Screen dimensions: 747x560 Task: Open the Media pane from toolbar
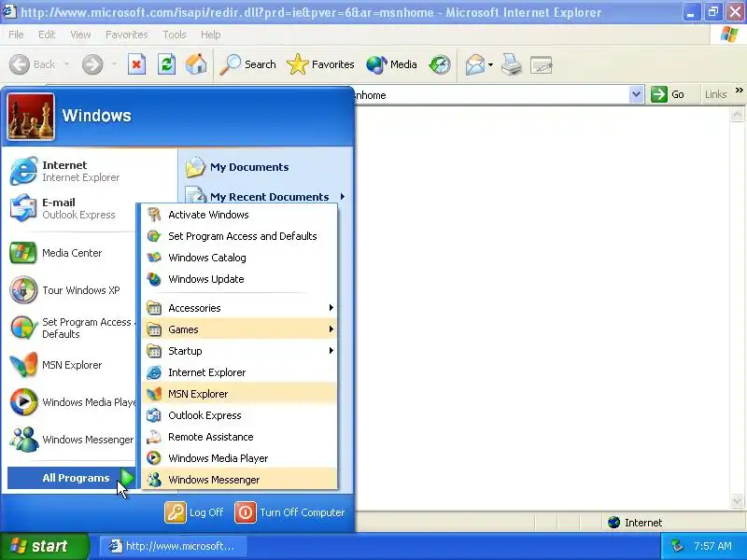[x=391, y=64]
